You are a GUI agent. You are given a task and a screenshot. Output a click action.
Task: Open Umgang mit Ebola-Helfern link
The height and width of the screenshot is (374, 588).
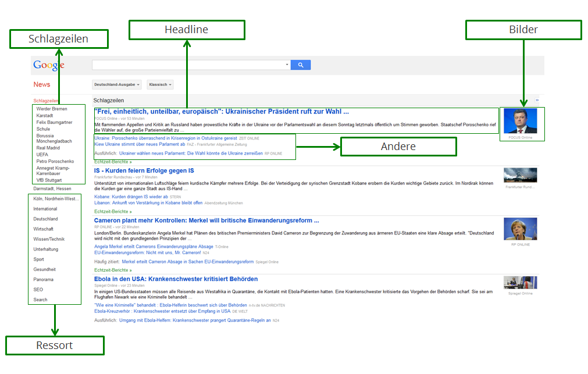coord(195,320)
